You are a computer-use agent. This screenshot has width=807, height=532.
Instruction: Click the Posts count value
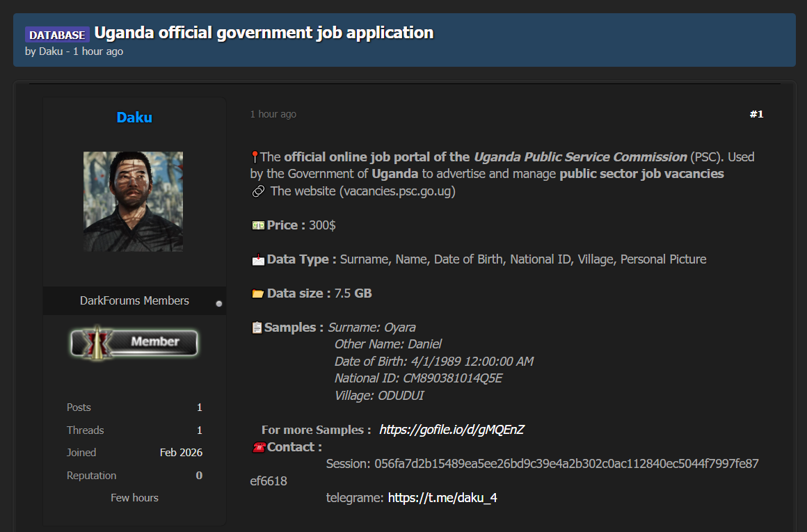click(x=199, y=408)
